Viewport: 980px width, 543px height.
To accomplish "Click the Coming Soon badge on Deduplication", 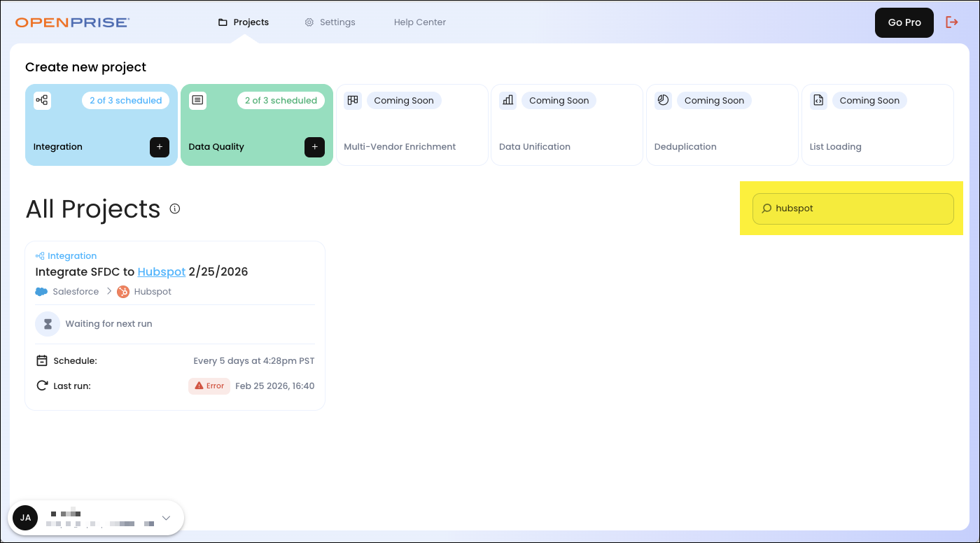I will click(714, 101).
